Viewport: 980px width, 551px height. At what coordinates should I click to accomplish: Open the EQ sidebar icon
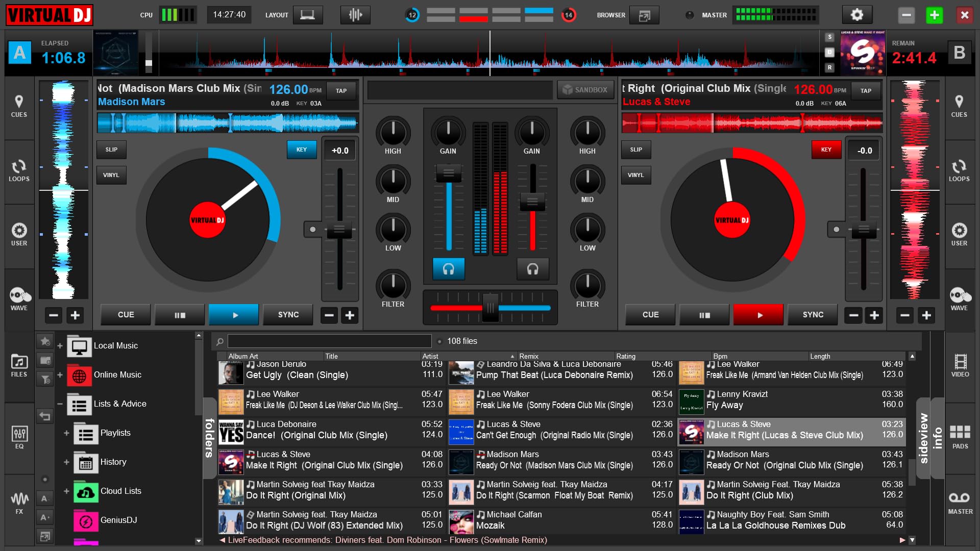(x=19, y=437)
